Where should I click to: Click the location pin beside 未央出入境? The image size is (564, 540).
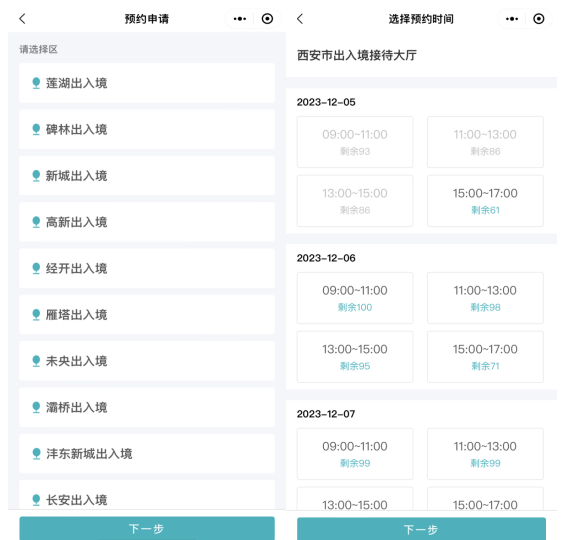[x=36, y=361]
